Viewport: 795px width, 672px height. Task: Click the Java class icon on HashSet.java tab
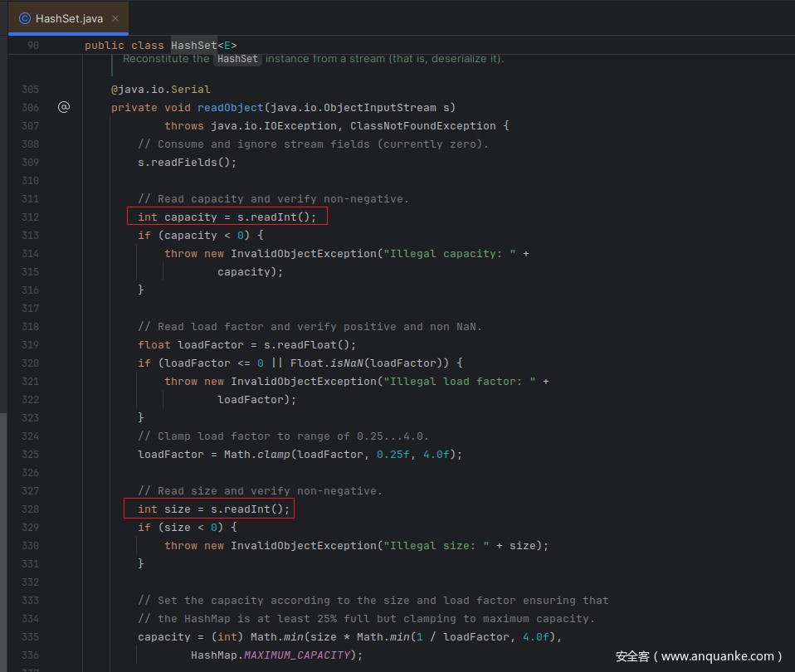(x=25, y=18)
